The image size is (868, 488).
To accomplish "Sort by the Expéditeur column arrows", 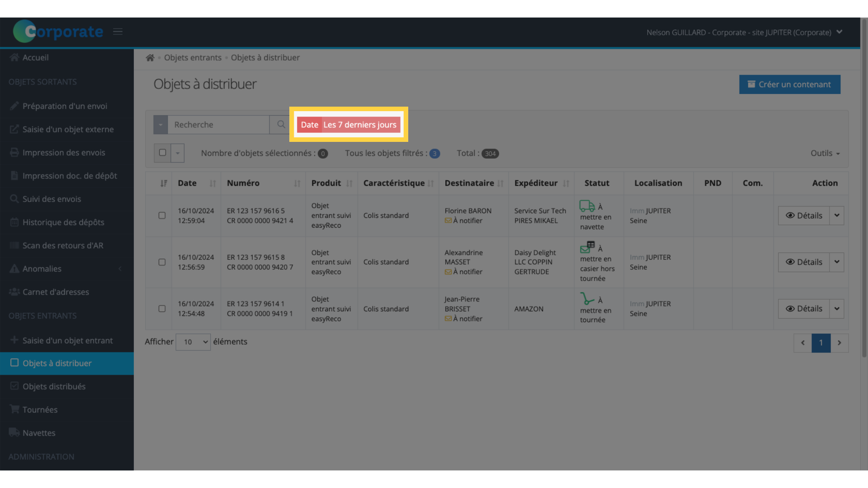I will [x=566, y=183].
